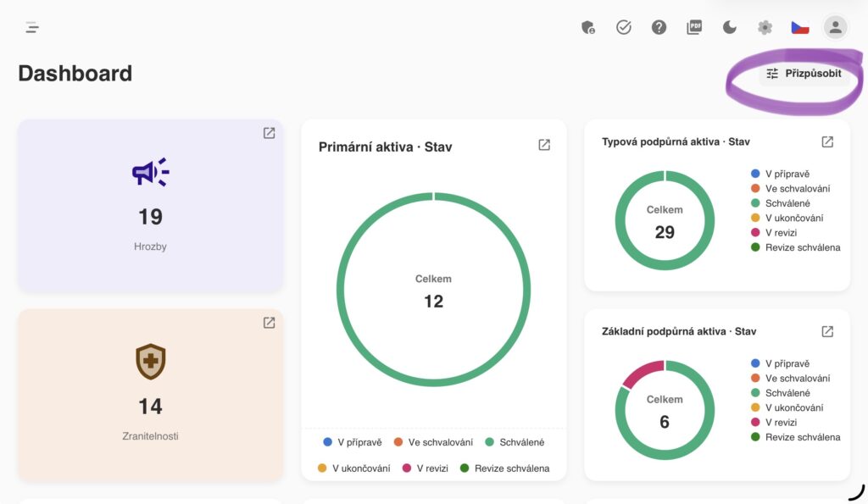This screenshot has width=868, height=504.
Task: Click the shield user icon in header
Action: tap(588, 27)
